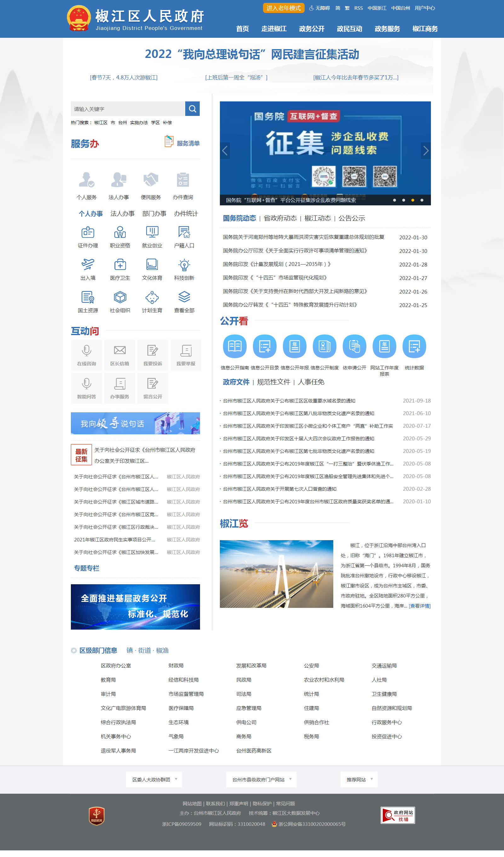The image size is (504, 857).
Task: Expand 区委人大政协群团 dropdown
Action: (154, 780)
